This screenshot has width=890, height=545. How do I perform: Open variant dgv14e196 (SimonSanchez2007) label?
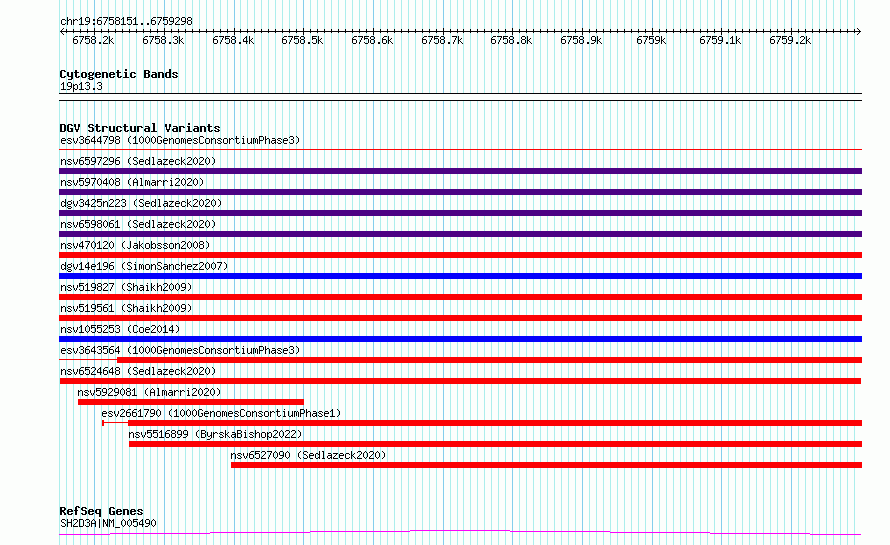click(144, 266)
